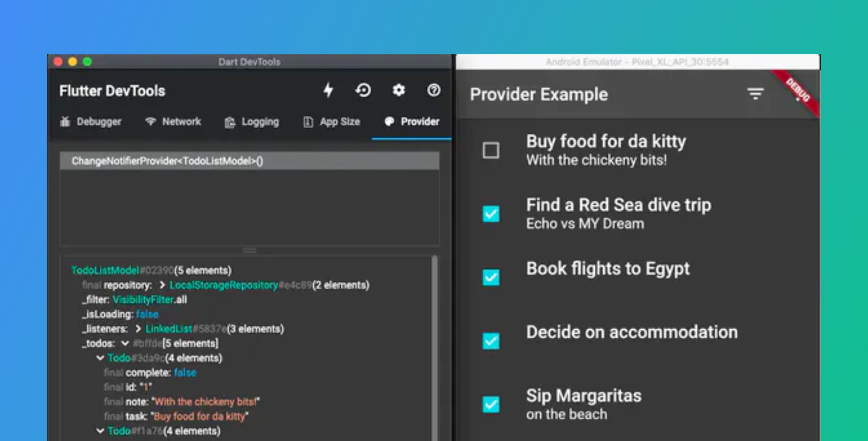This screenshot has height=441, width=868.
Task: Select the Provider tab
Action: 412,121
